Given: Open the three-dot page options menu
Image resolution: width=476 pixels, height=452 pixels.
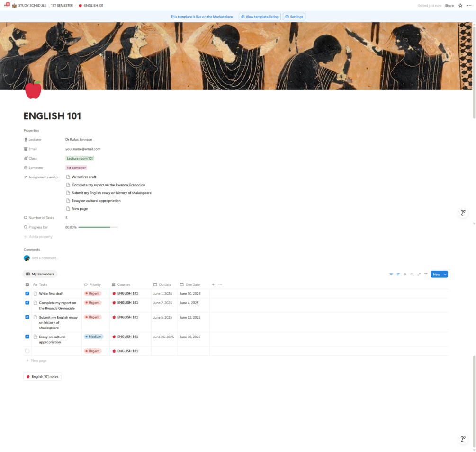Looking at the screenshot, I should (x=469, y=6).
